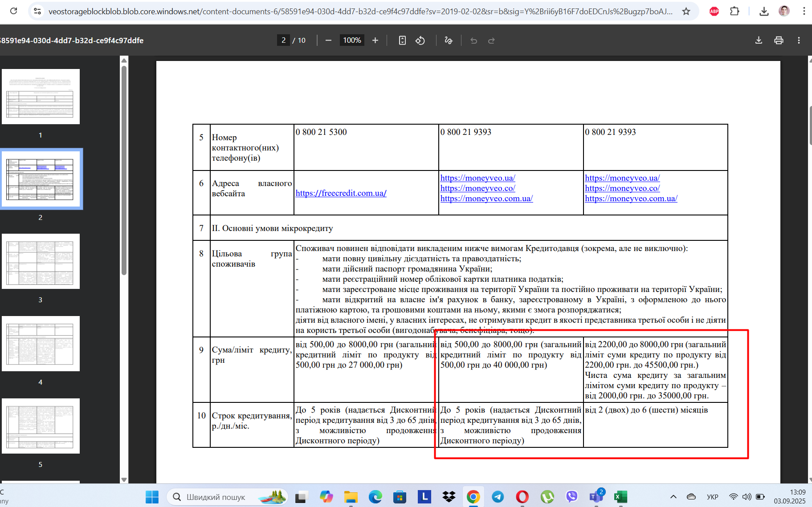Click phone number 0 800 21 5300

(321, 132)
